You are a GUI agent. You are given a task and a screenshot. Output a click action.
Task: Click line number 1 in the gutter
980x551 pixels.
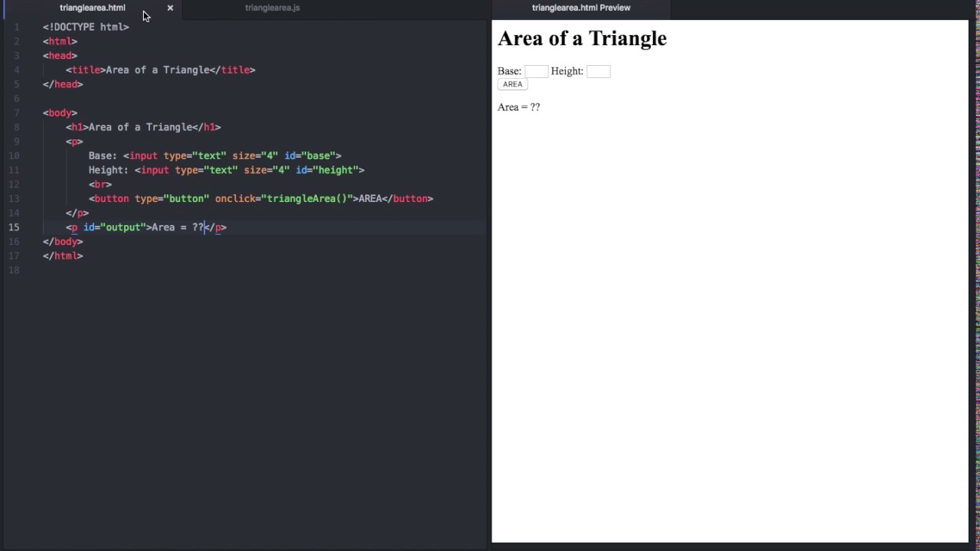(x=16, y=27)
